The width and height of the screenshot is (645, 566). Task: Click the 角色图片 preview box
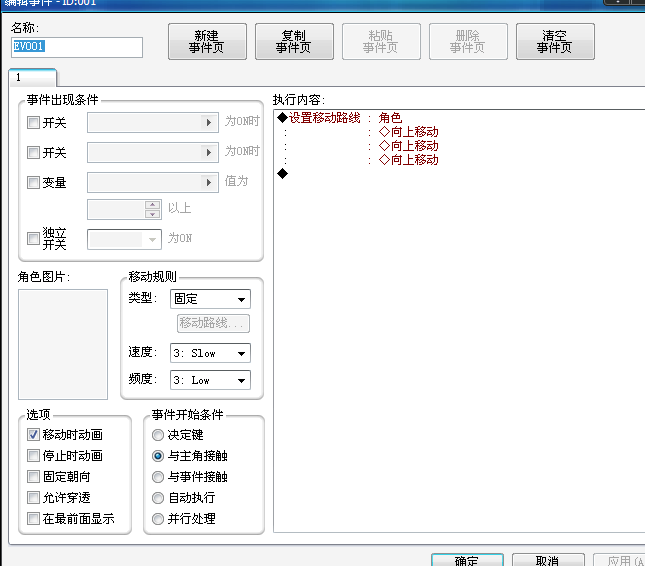(63, 344)
